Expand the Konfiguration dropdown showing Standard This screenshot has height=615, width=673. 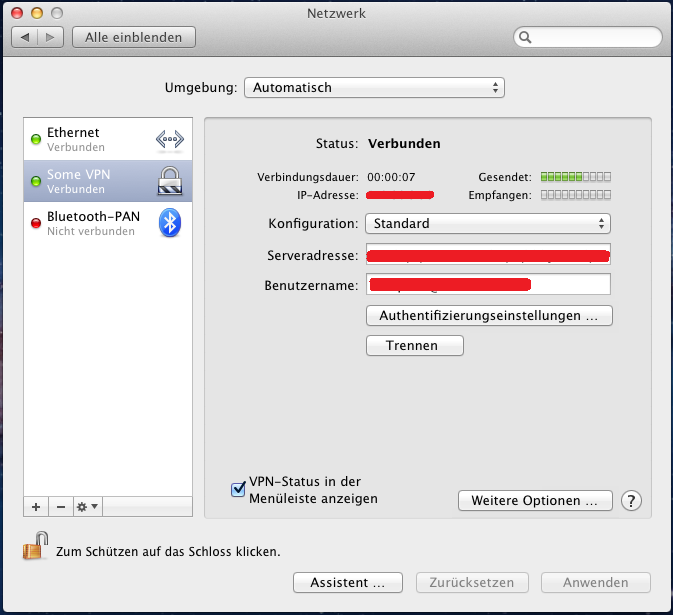tap(487, 223)
